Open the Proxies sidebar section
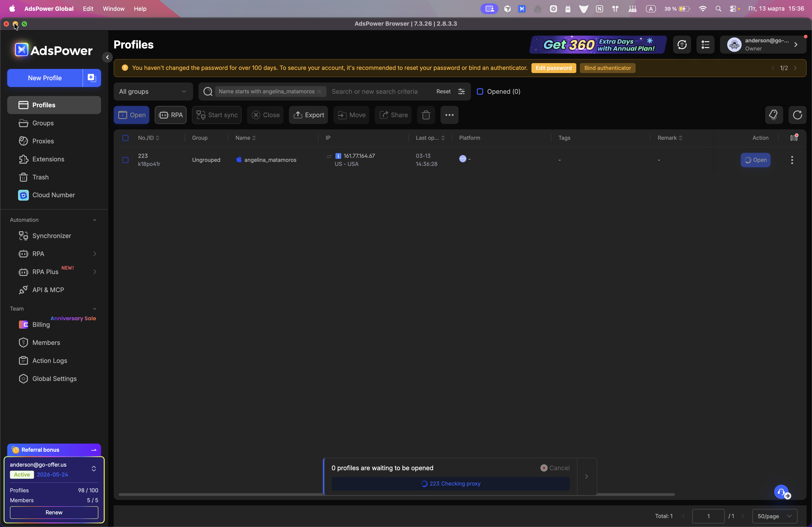The image size is (812, 527). (43, 141)
